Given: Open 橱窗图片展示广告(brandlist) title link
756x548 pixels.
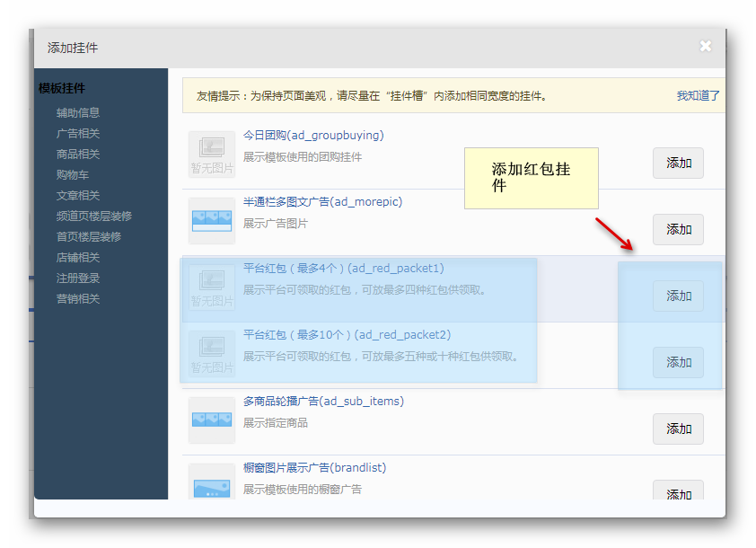Looking at the screenshot, I should coord(314,468).
